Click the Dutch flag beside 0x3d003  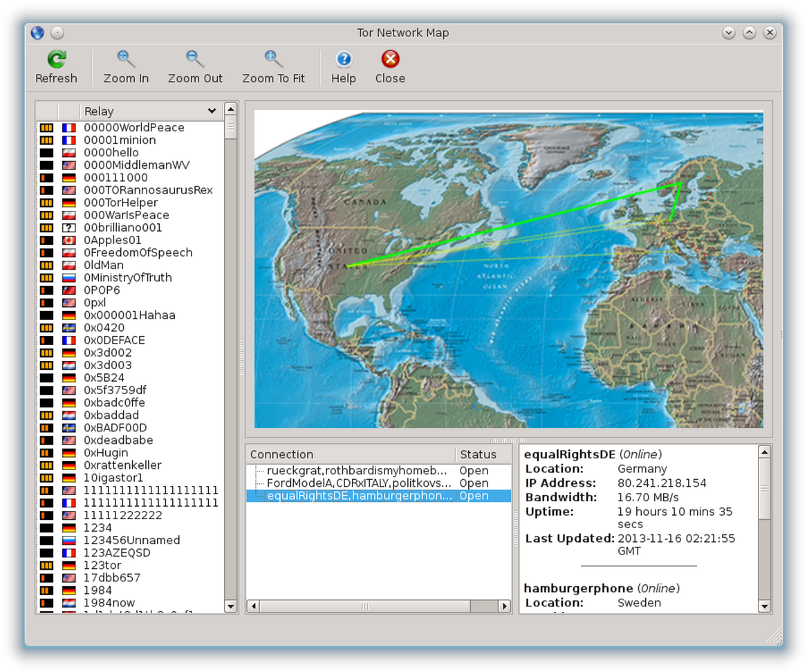(x=68, y=365)
